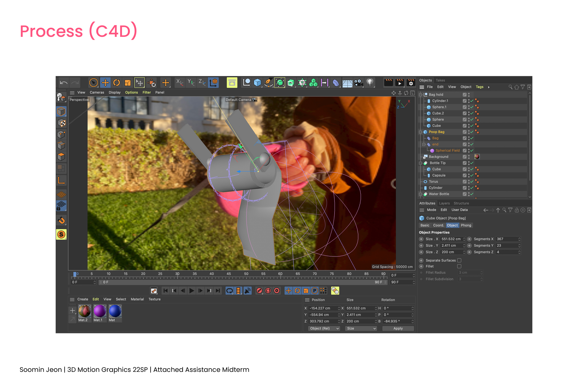This screenshot has width=588, height=392.
Task: Open Edit Render Settings icon
Action: click(x=411, y=83)
